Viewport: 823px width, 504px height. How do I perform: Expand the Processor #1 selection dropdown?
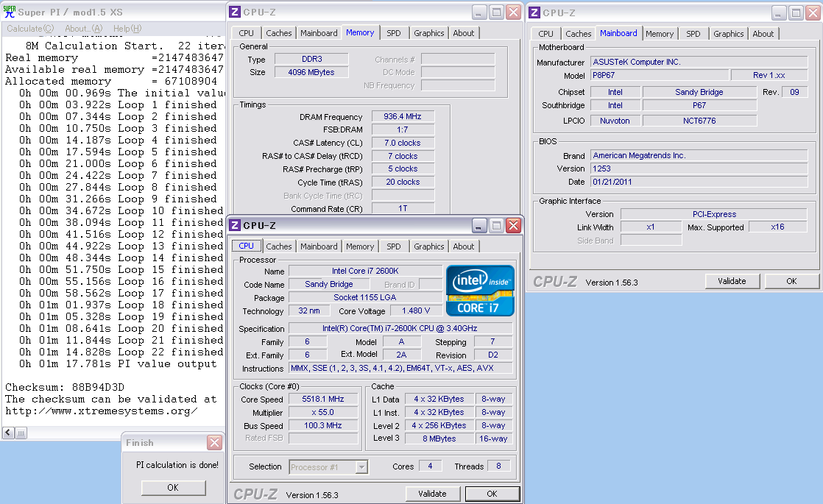(x=361, y=466)
